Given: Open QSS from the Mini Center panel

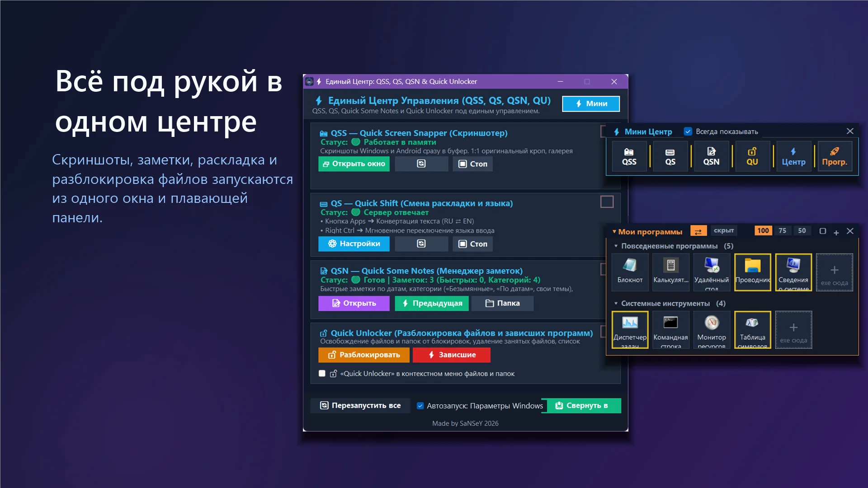Looking at the screenshot, I should click(629, 156).
